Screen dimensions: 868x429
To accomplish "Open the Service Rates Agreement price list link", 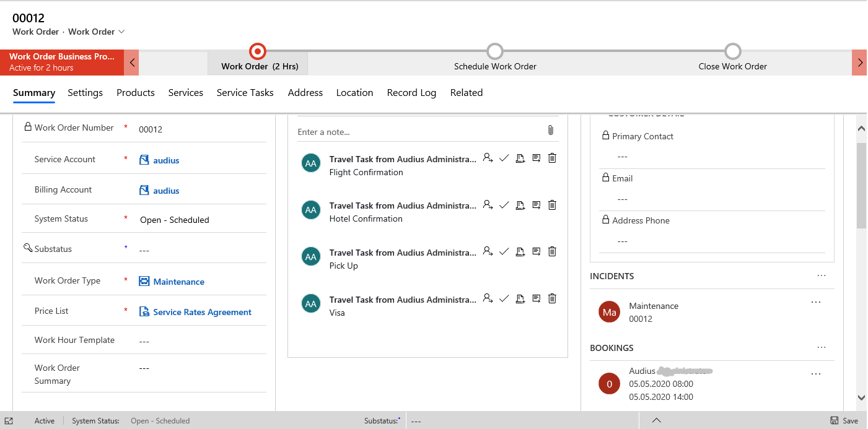I will (202, 312).
